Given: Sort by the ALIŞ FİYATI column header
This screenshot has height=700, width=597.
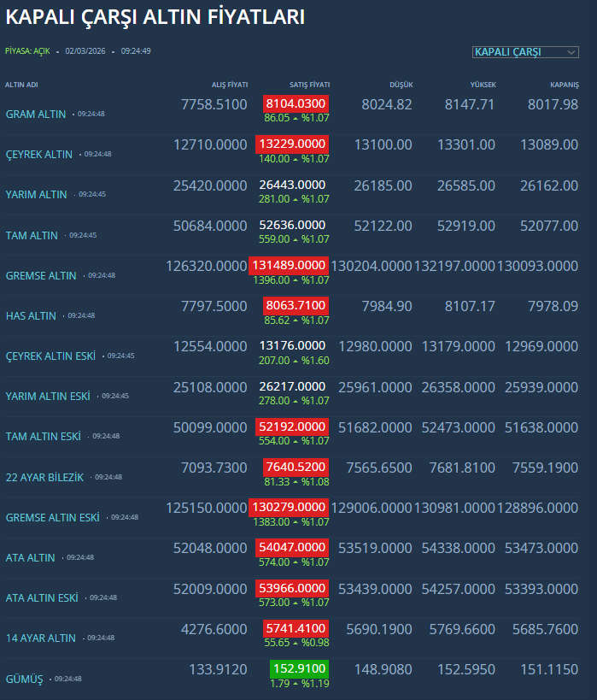Looking at the screenshot, I should 229,85.
